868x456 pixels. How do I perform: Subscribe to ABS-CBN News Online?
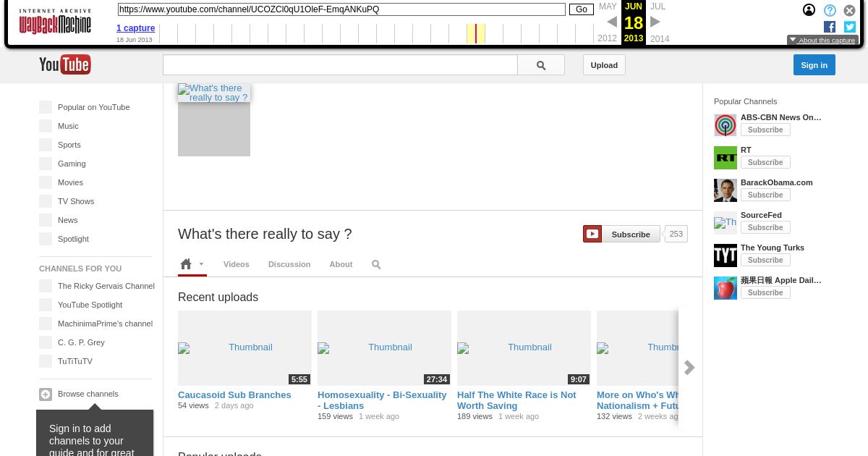(x=765, y=130)
